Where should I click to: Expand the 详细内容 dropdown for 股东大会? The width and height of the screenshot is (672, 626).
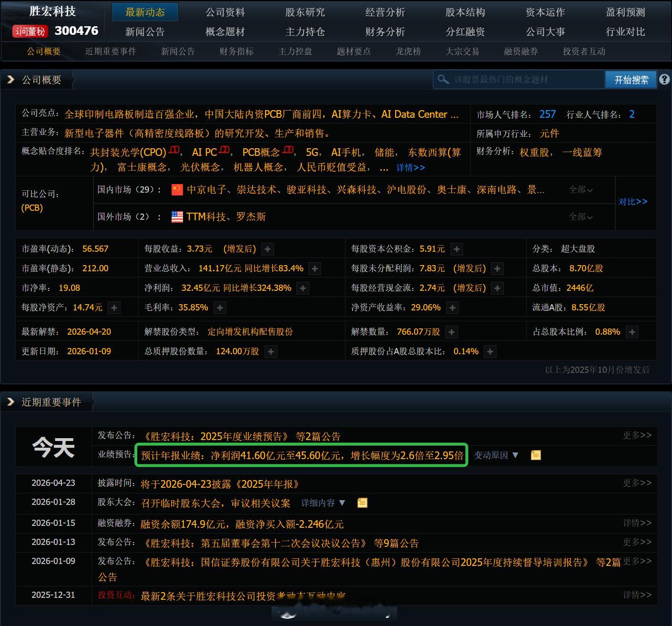pos(323,503)
